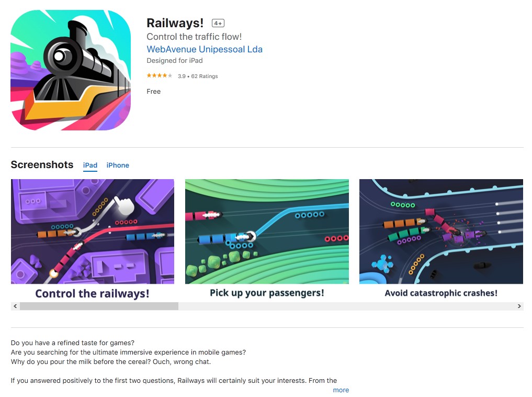This screenshot has width=532, height=397.
Task: Click the horizontal screenshots scrollbar thumb
Action: pos(99,306)
